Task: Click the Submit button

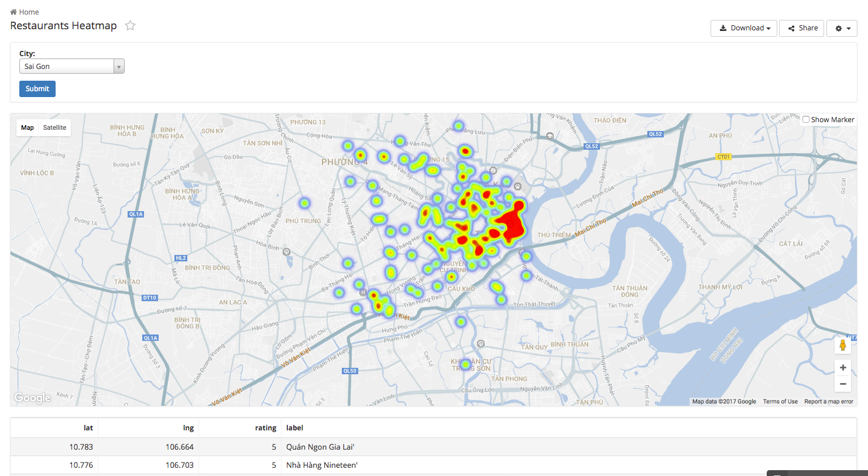Action: point(37,88)
